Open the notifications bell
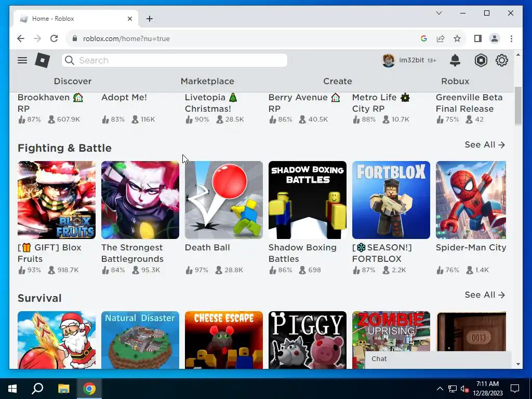This screenshot has width=532, height=399. (455, 60)
